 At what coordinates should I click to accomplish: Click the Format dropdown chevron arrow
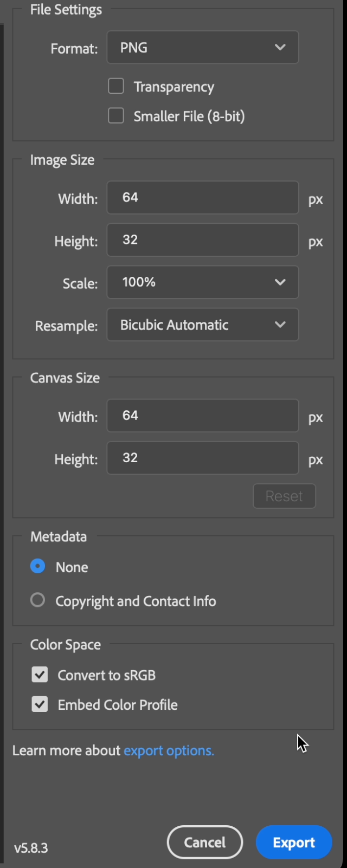tap(280, 47)
